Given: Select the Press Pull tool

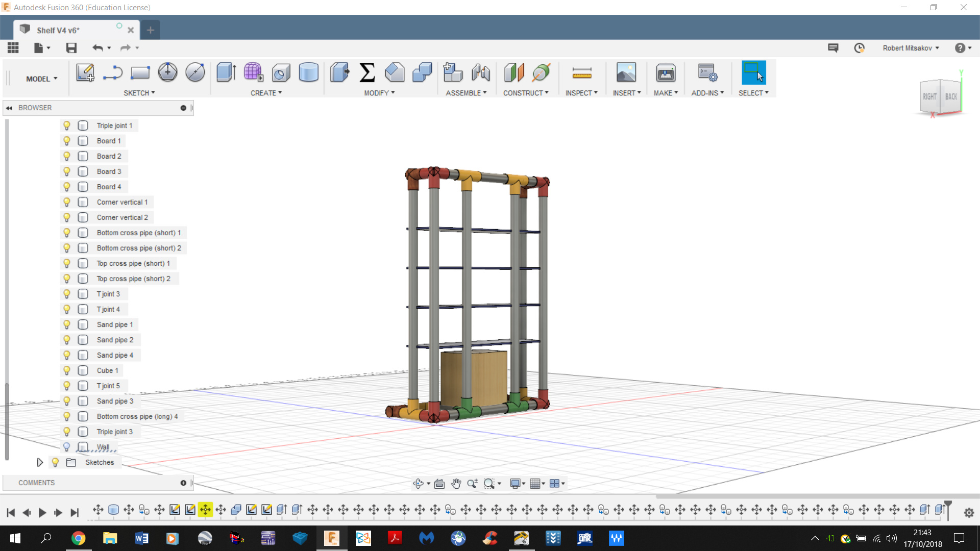Looking at the screenshot, I should point(339,72).
